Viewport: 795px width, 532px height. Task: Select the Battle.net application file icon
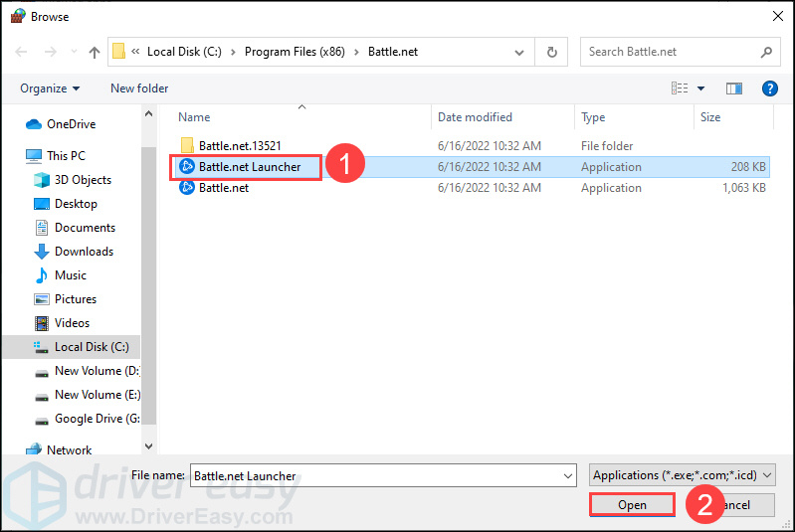point(187,188)
